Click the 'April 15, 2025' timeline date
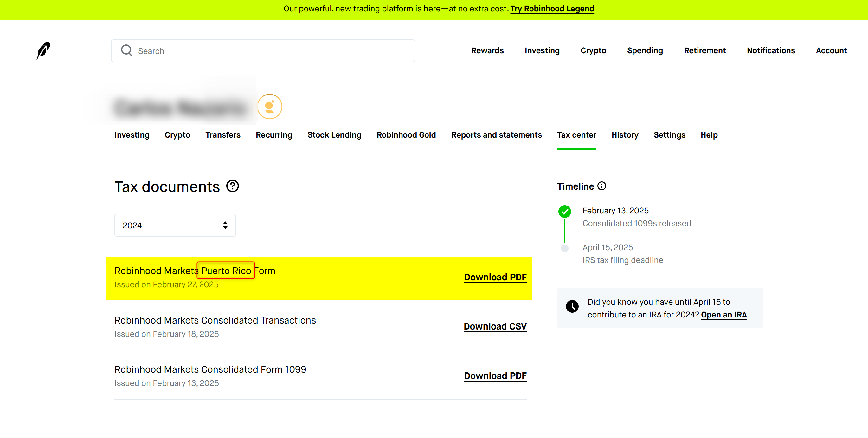This screenshot has width=868, height=438. click(x=607, y=247)
